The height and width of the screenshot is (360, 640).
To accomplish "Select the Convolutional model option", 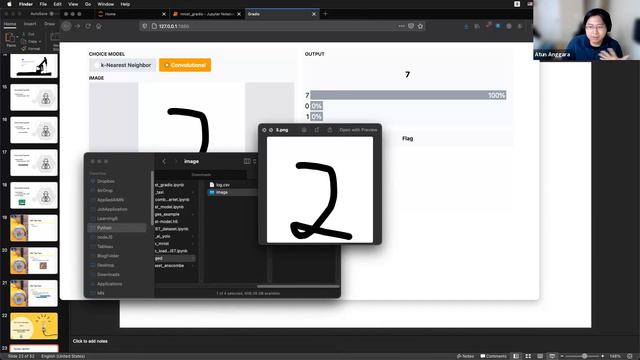I will click(185, 65).
